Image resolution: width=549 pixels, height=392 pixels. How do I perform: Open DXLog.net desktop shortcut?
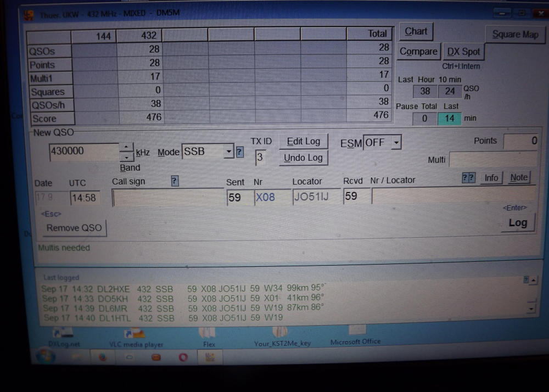[63, 335]
